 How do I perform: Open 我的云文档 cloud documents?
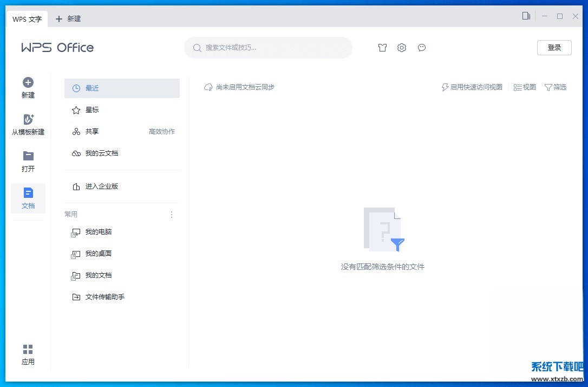pyautogui.click(x=101, y=153)
